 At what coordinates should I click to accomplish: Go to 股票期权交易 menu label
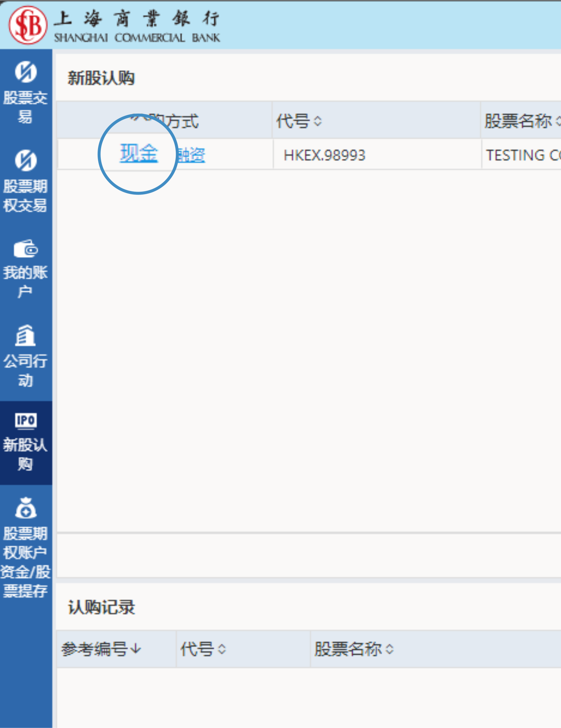coord(26,196)
